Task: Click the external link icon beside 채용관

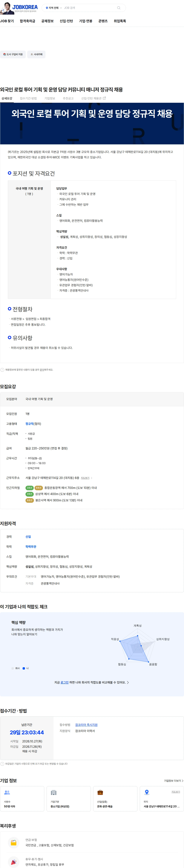Action: tap(104, 98)
